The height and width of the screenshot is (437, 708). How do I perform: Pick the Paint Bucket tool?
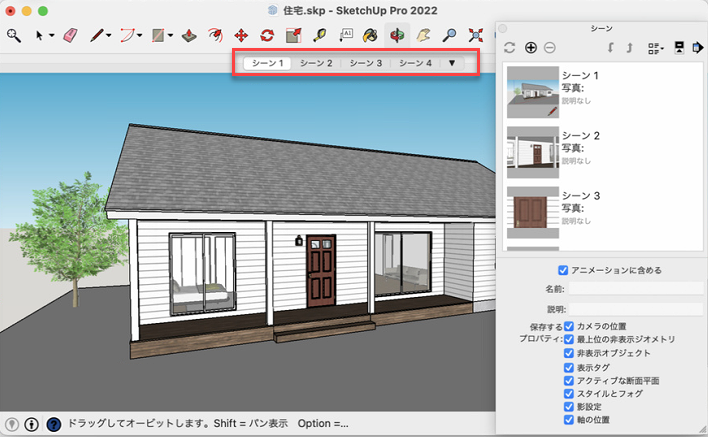[x=371, y=35]
